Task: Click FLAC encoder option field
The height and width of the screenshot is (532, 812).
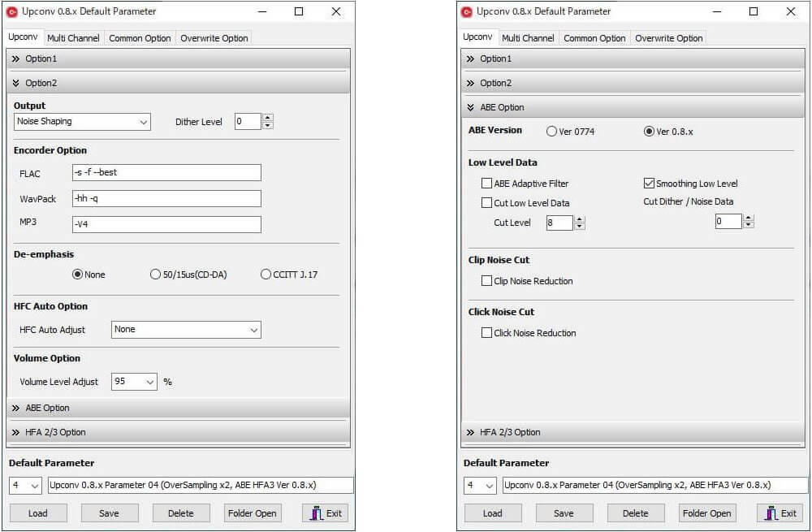Action: click(x=166, y=172)
